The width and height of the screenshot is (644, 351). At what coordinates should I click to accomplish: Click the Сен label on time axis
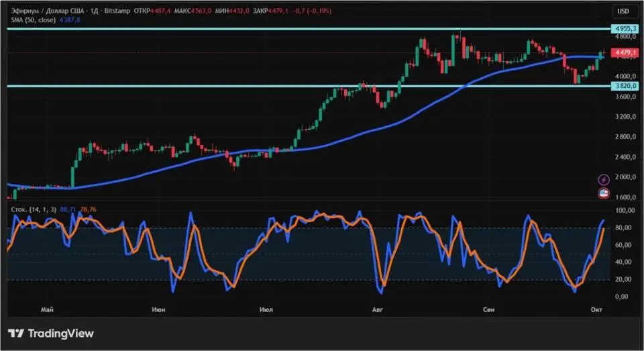coord(488,309)
